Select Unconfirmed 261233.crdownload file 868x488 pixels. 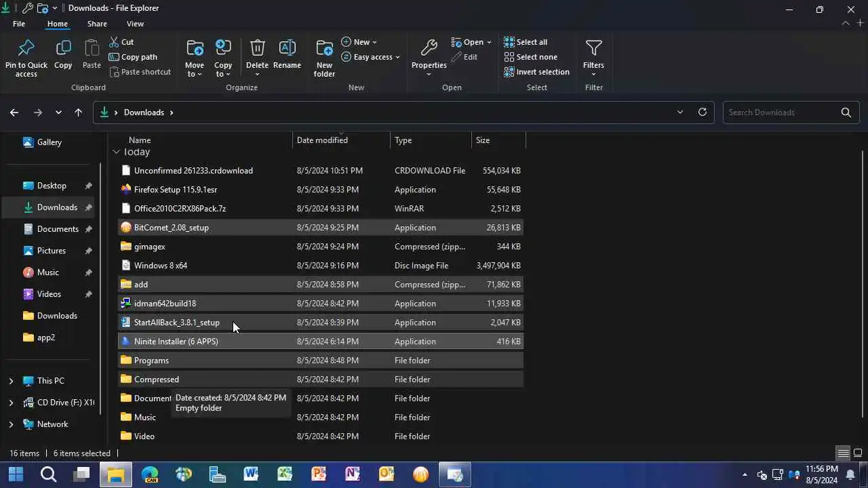point(320,171)
